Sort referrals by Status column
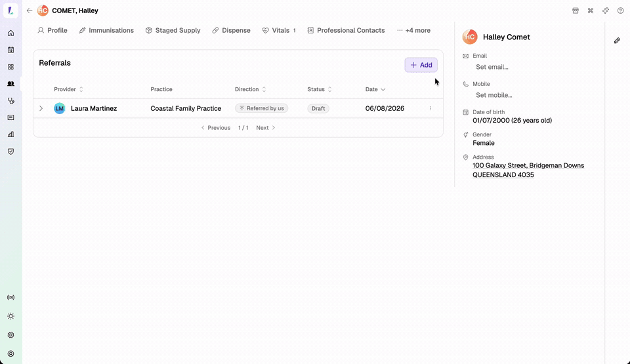The width and height of the screenshot is (630, 364). click(320, 89)
